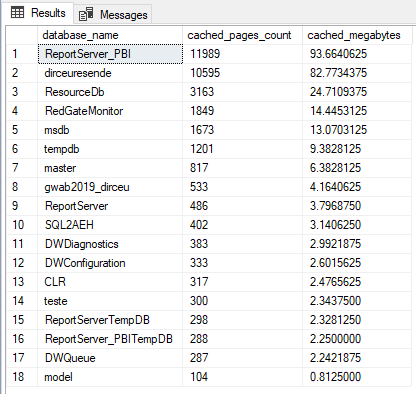
Task: Select the cell showing 93.6640625
Action: [357, 54]
